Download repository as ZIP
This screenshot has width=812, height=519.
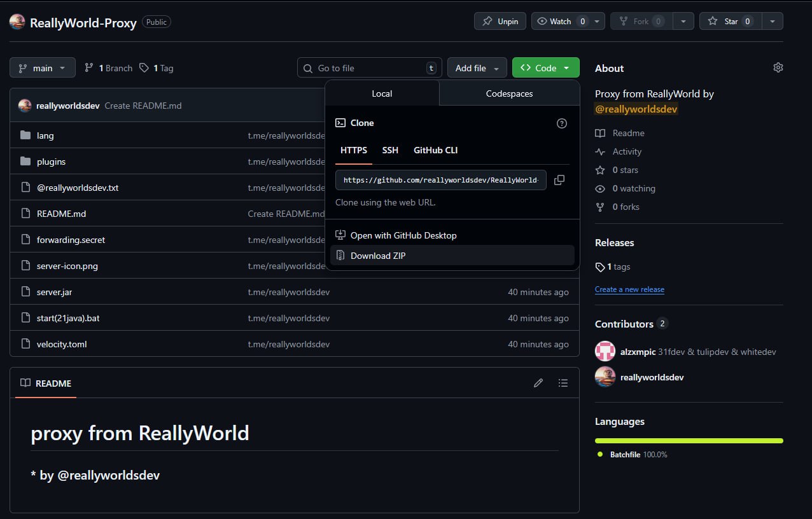click(378, 255)
